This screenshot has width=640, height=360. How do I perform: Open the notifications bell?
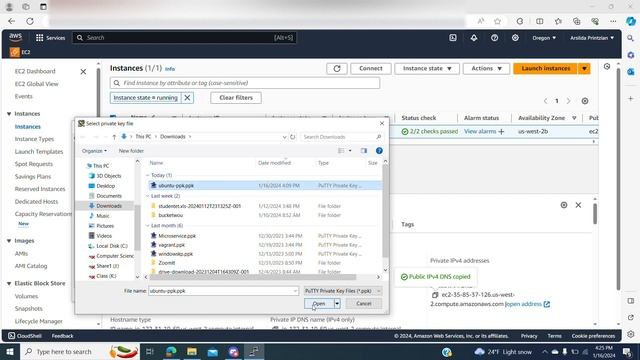pyautogui.click(x=473, y=38)
